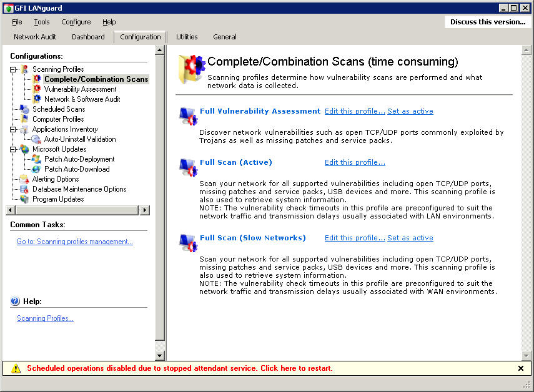Switch to the Dashboard tab

tap(88, 37)
